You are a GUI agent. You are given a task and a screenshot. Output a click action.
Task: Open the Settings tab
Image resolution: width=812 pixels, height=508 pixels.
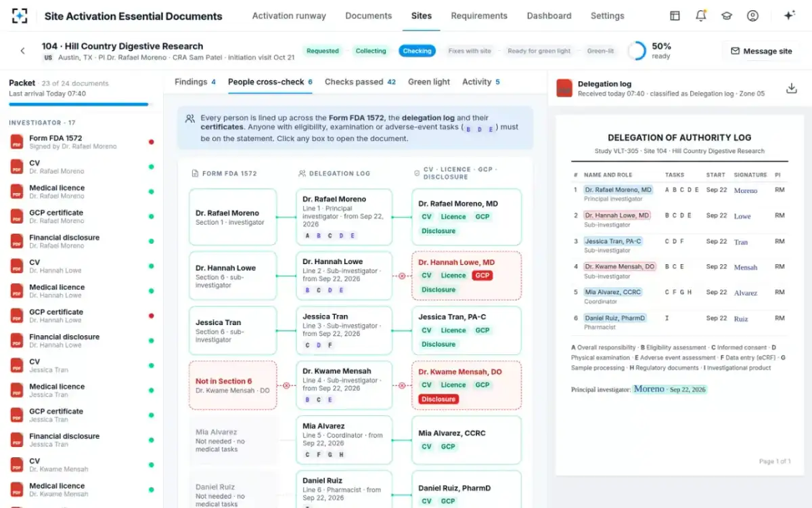click(x=608, y=16)
